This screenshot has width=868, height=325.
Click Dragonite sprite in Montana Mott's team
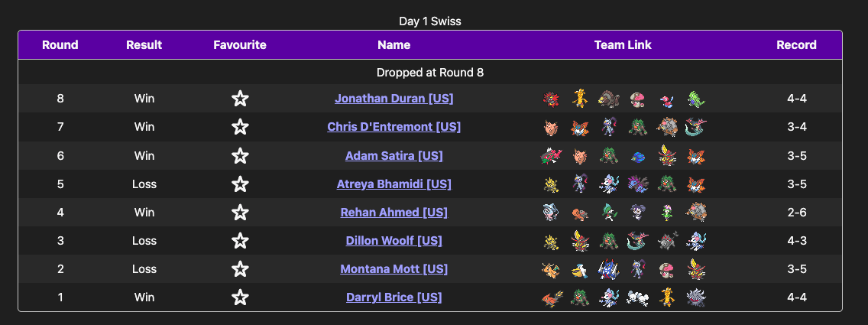551,269
